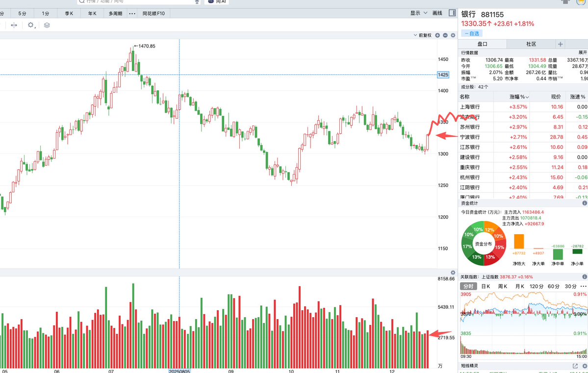
Task: Add a new tab with plus icon
Action: 560,44
